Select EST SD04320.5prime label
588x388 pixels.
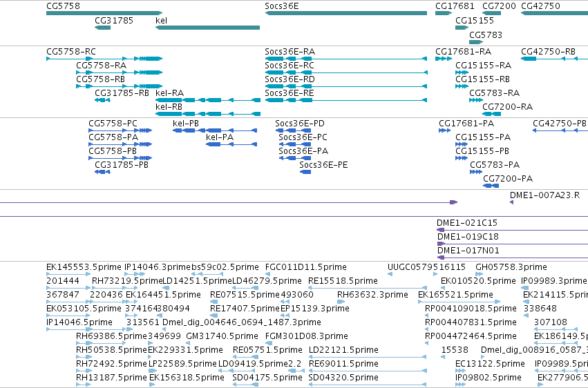tap(343, 378)
